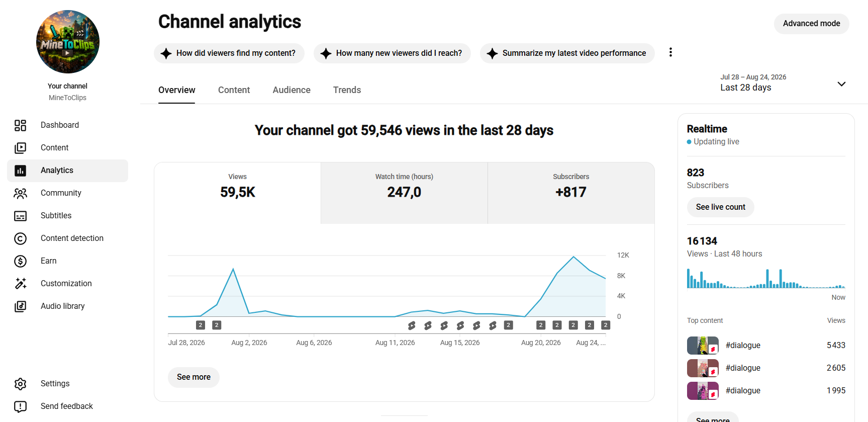868x422 pixels.
Task: Click "Summarize my latest video performance"
Action: (x=567, y=53)
